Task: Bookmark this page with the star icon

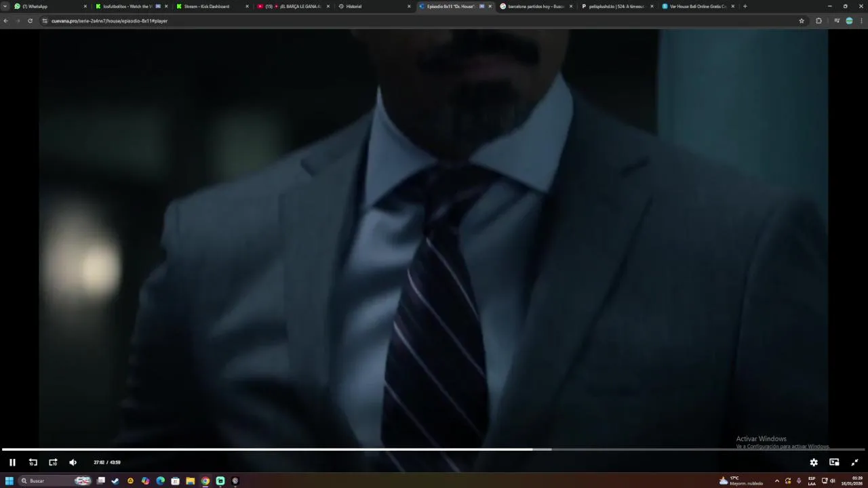Action: tap(802, 21)
